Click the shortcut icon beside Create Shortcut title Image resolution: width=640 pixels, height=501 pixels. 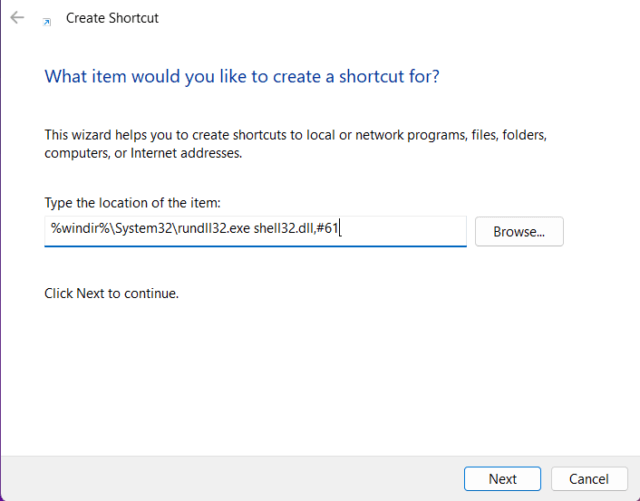click(x=47, y=22)
